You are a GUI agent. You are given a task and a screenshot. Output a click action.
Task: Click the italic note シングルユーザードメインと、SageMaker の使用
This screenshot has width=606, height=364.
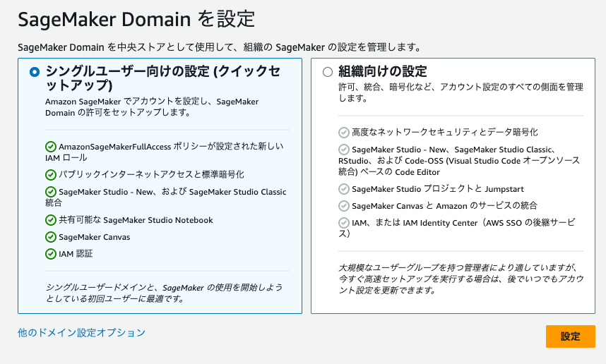(165, 293)
